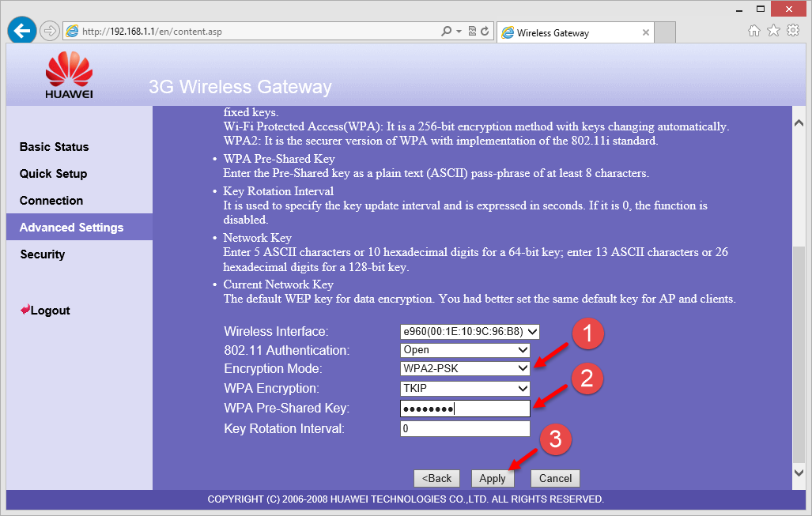Minimize the browser window
The width and height of the screenshot is (812, 516).
(739, 9)
